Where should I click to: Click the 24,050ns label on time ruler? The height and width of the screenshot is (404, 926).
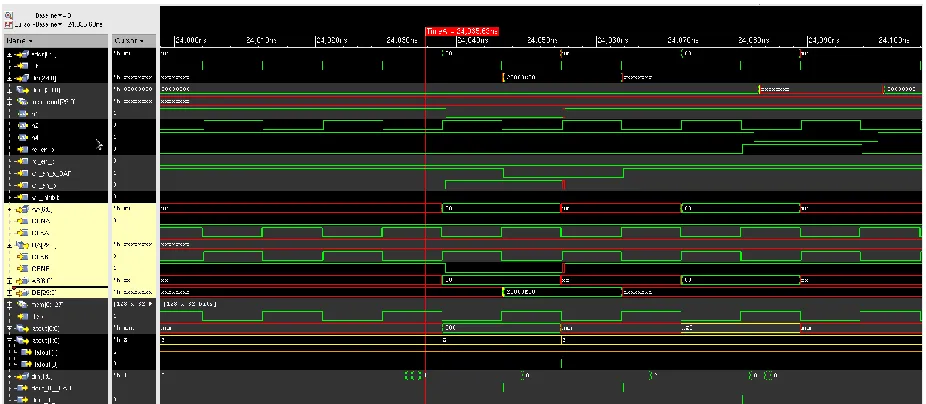pos(542,41)
